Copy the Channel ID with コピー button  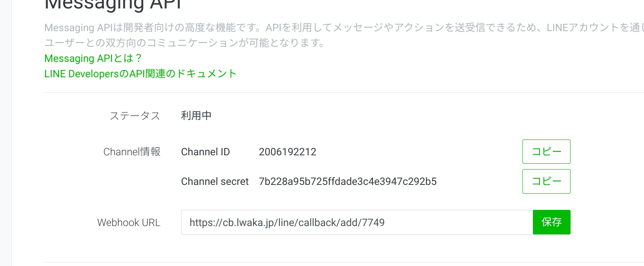546,151
